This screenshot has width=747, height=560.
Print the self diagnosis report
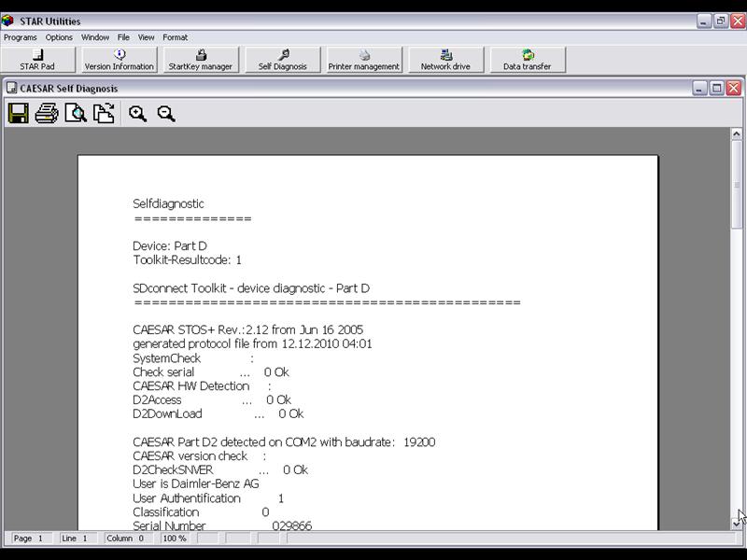tap(47, 114)
